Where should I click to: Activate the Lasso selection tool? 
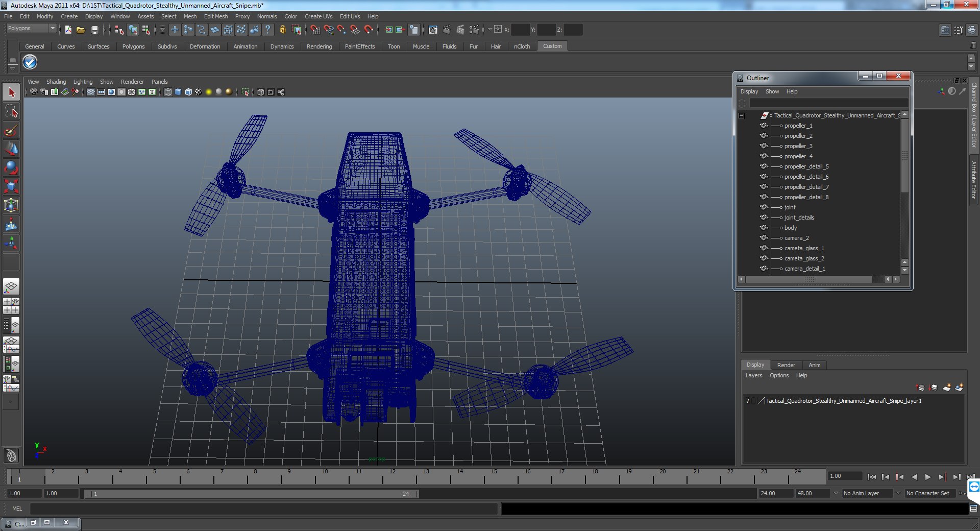coord(11,111)
